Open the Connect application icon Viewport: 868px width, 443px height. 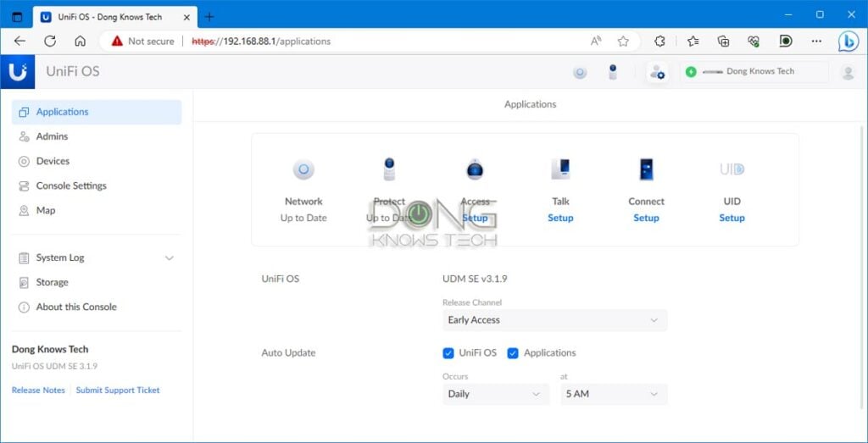click(646, 169)
